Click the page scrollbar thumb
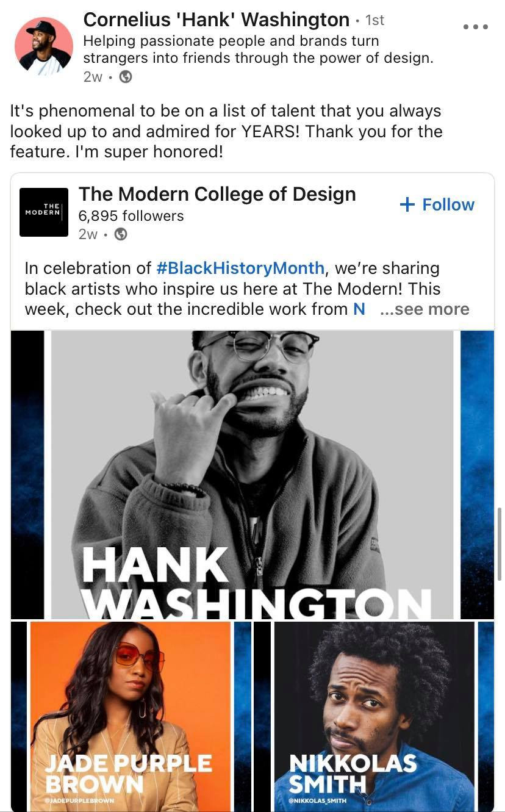This screenshot has height=812, width=505. click(x=500, y=543)
